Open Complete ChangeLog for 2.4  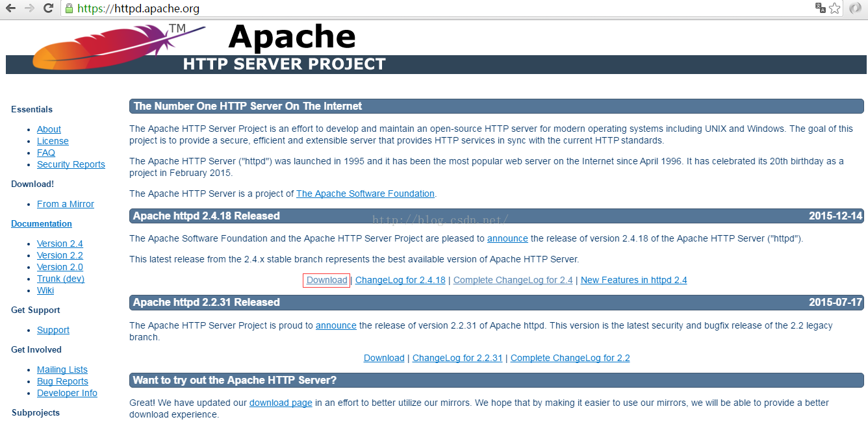tap(513, 280)
